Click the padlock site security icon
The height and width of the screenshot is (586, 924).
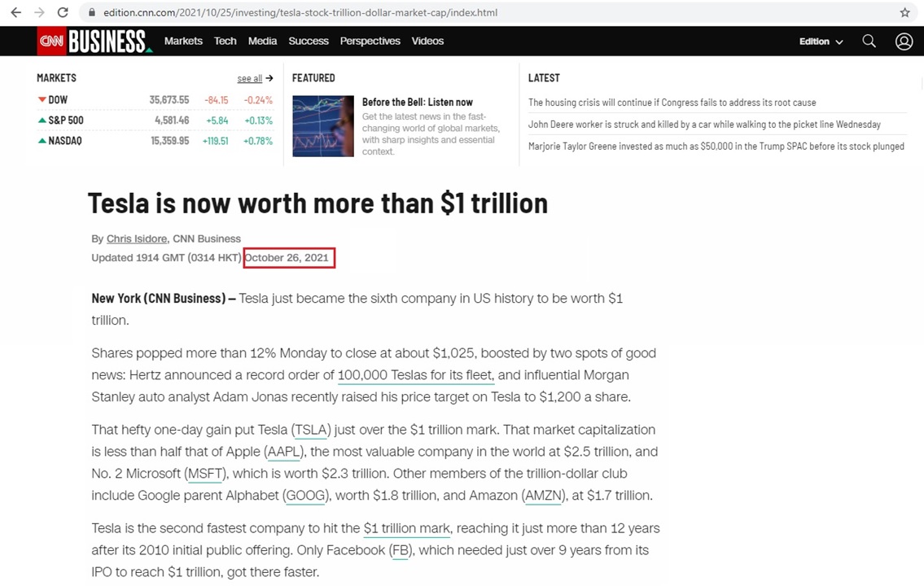click(x=91, y=13)
